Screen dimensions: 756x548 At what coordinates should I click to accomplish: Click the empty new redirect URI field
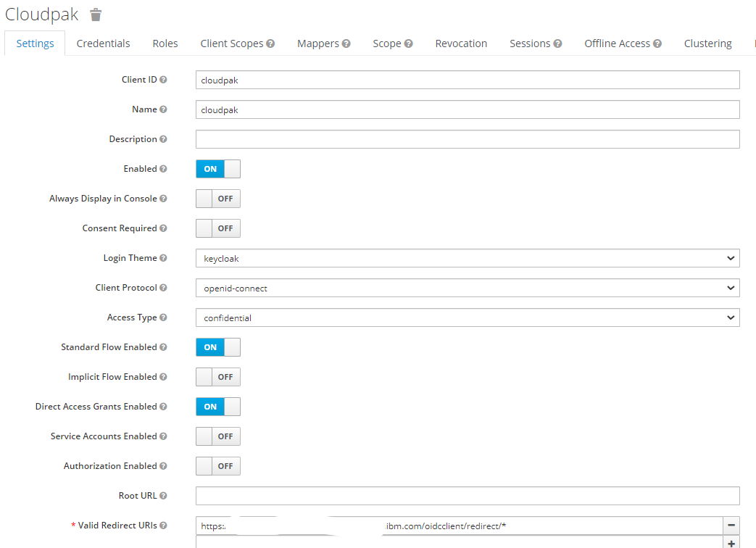(459, 543)
